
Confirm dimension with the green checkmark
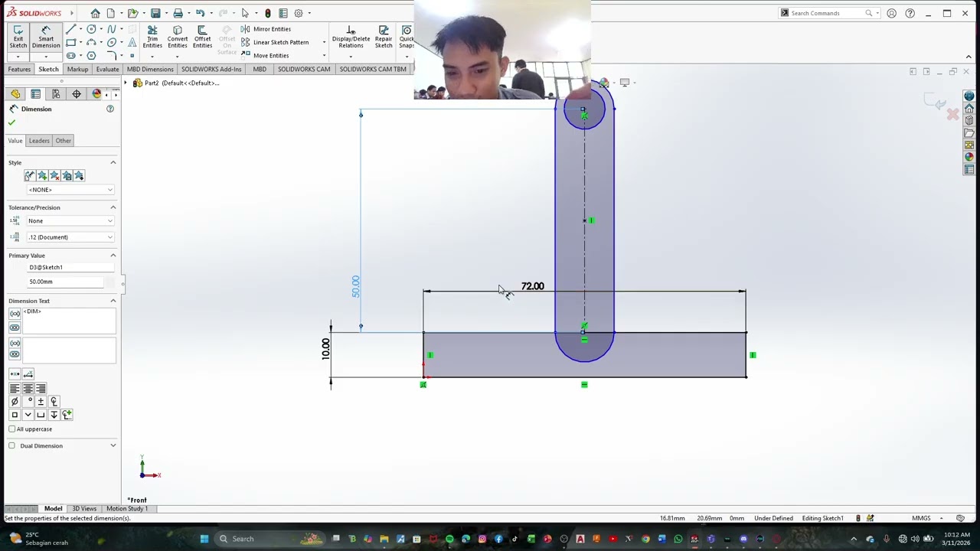[x=11, y=122]
